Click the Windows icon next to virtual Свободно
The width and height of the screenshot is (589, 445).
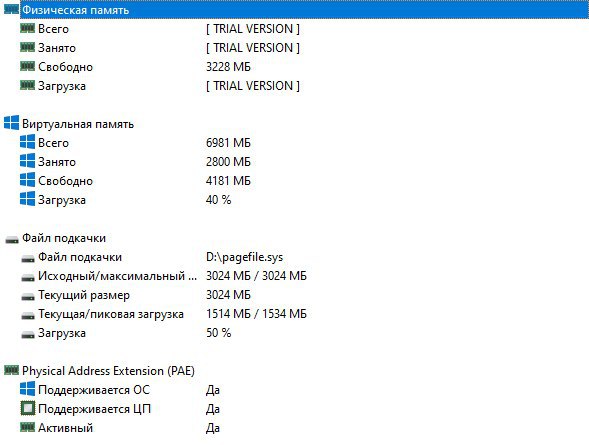tap(27, 180)
